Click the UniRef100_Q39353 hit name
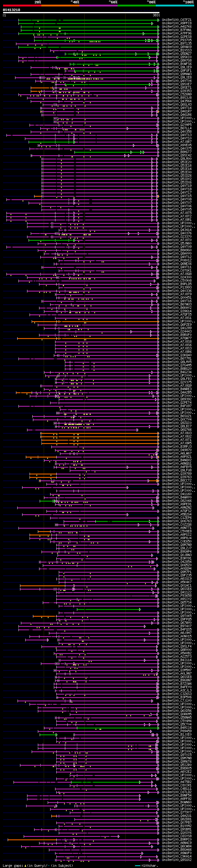The height and width of the screenshot is (868, 197). [x=177, y=91]
